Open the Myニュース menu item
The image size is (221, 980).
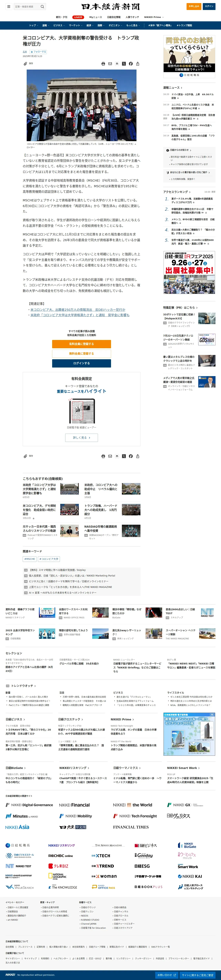point(96,17)
